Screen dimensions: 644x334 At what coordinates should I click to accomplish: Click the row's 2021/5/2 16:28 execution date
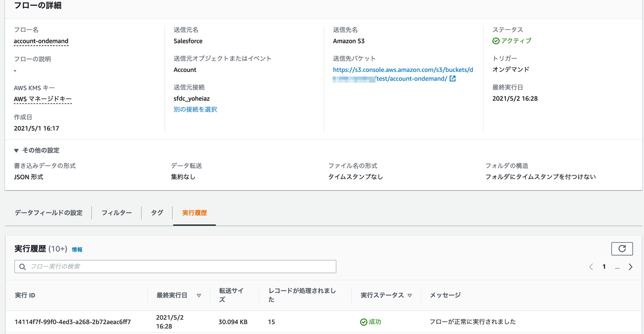tap(170, 322)
